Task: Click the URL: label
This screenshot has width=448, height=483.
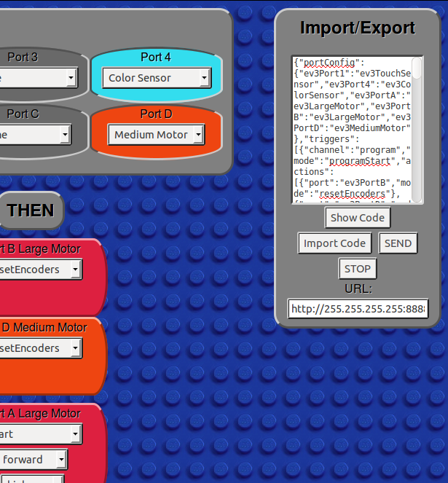Action: 358,289
